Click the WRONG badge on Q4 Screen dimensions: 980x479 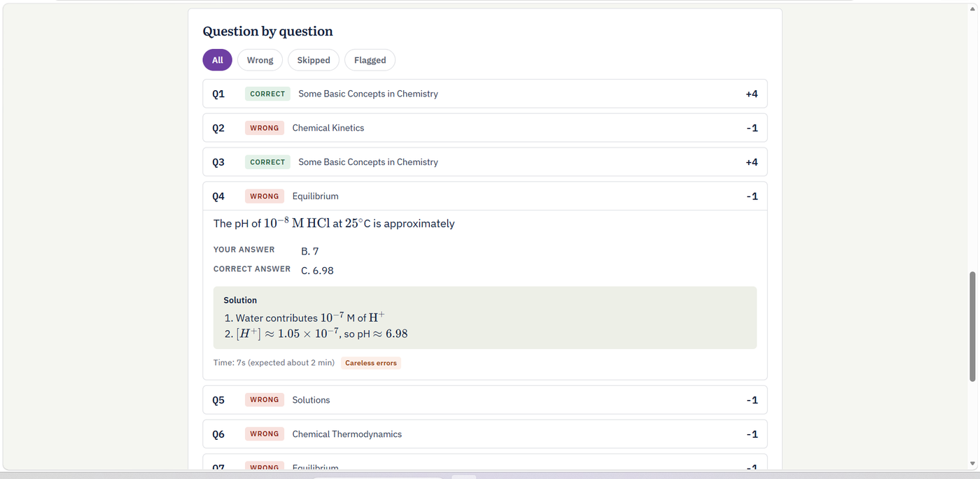(x=265, y=196)
